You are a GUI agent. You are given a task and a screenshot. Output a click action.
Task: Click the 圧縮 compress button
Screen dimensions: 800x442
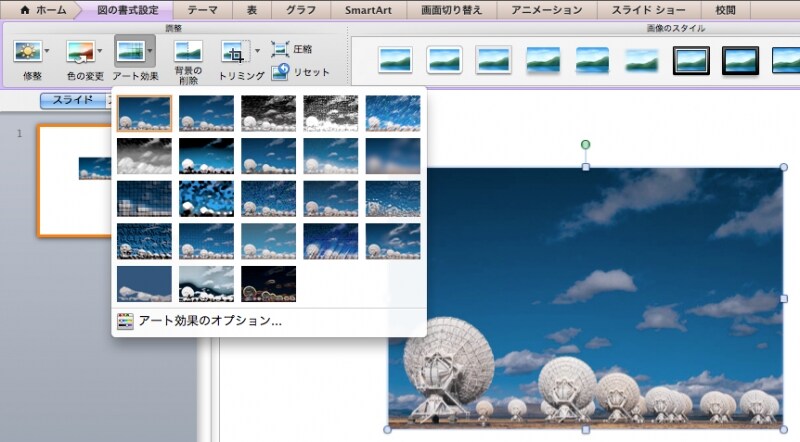(291, 49)
